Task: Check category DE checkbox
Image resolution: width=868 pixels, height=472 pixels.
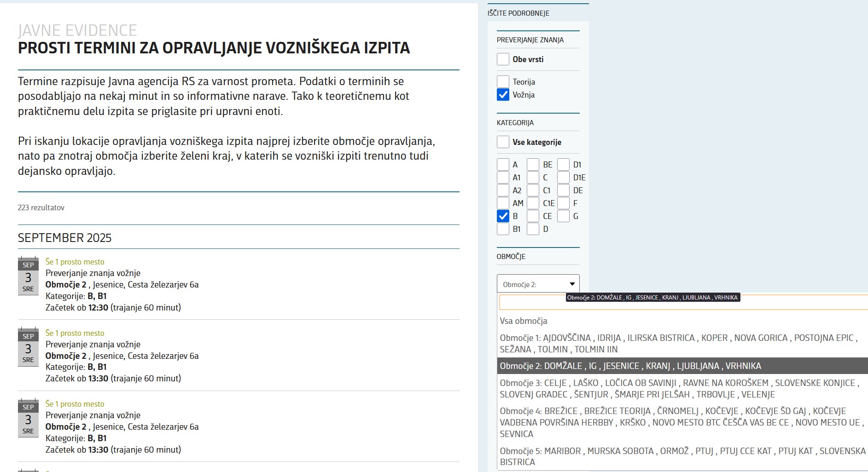Action: click(x=563, y=190)
